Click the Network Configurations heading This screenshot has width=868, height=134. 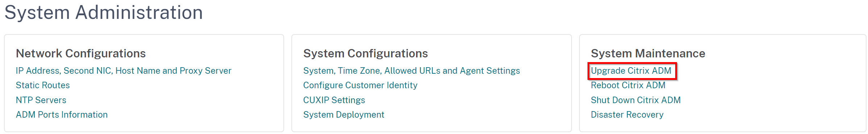[x=81, y=53]
